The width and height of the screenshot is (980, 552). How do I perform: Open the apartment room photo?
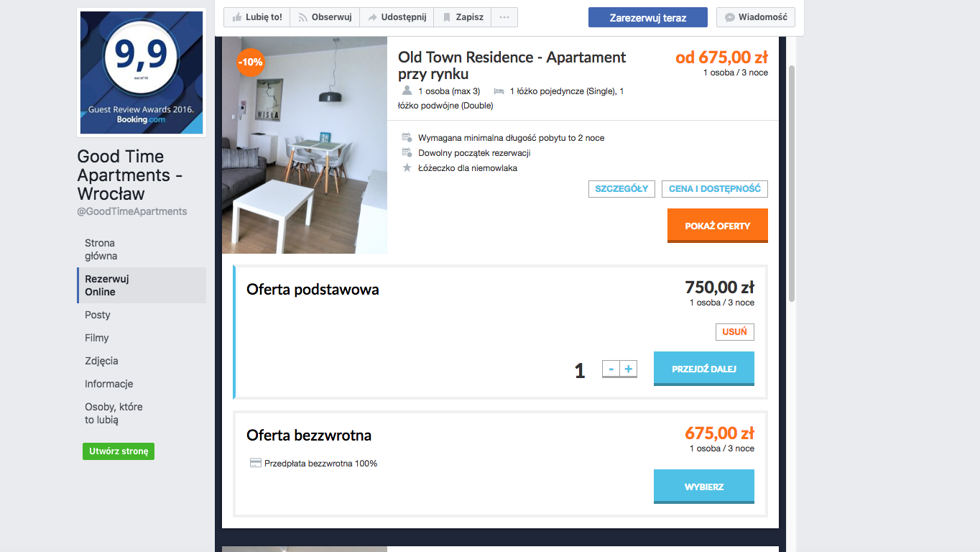pos(305,145)
